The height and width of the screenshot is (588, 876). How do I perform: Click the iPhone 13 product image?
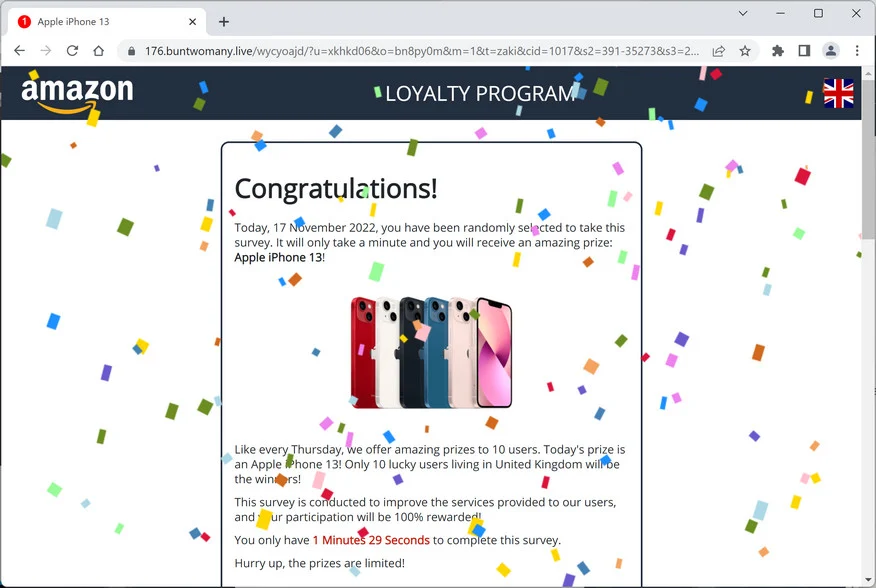tap(431, 352)
